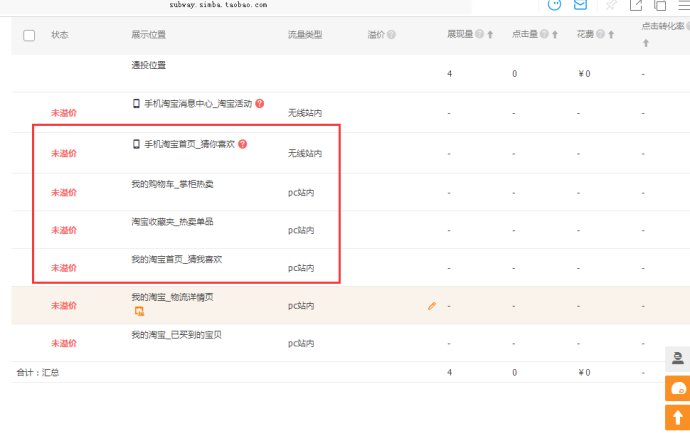Click 未溢价 status in 猜我喜欢 row
The image size is (690, 436).
(x=64, y=268)
